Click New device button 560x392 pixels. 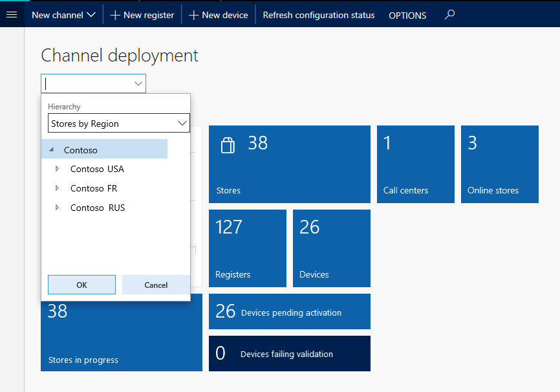pos(218,15)
